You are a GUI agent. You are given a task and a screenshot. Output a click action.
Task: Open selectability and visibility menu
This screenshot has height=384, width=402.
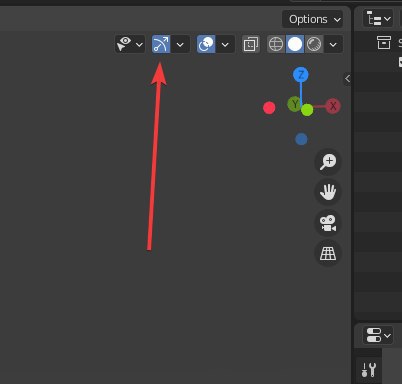[x=130, y=44]
